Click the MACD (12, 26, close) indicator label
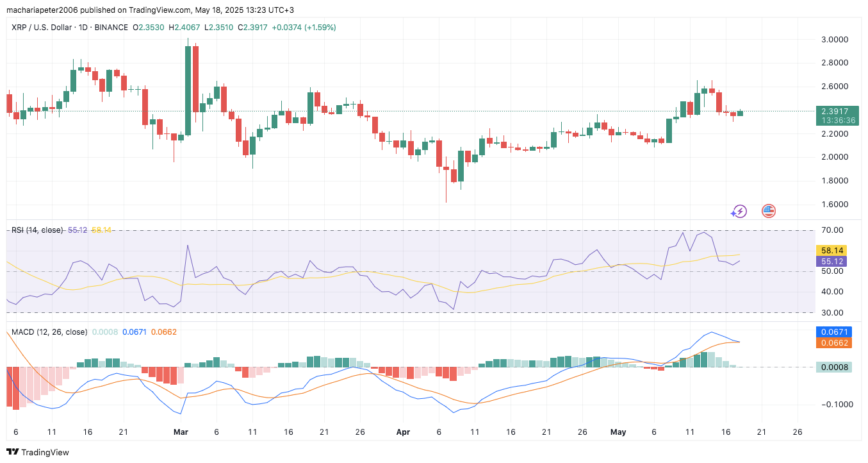 pos(49,332)
